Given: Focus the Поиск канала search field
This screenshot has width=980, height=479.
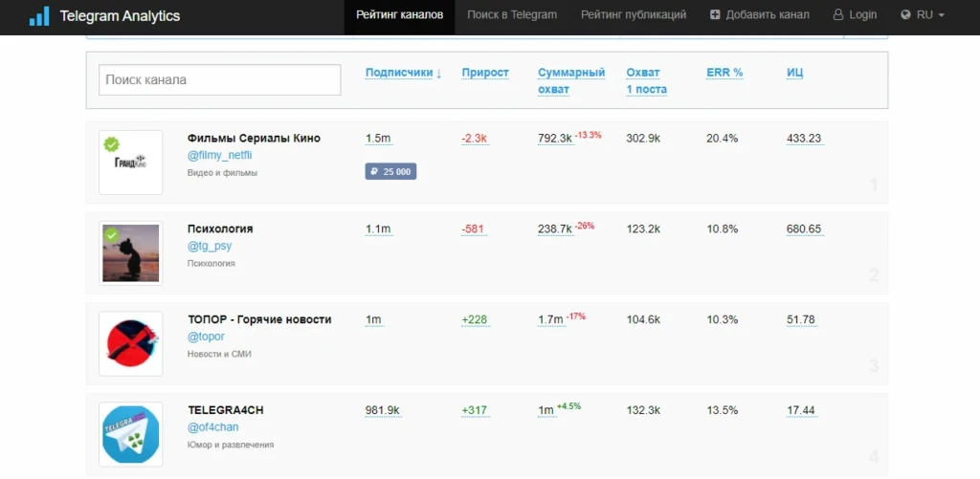Looking at the screenshot, I should [x=220, y=80].
